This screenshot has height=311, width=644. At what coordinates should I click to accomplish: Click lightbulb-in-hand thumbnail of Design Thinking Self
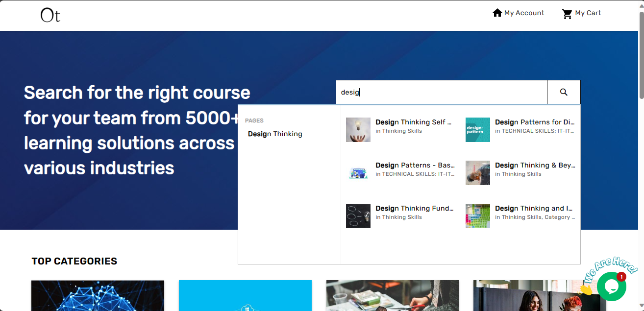point(358,130)
